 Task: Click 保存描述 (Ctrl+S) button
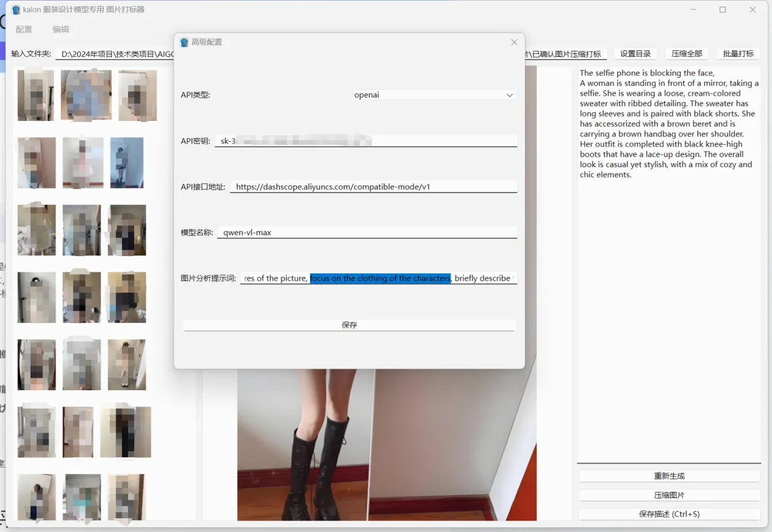point(669,514)
